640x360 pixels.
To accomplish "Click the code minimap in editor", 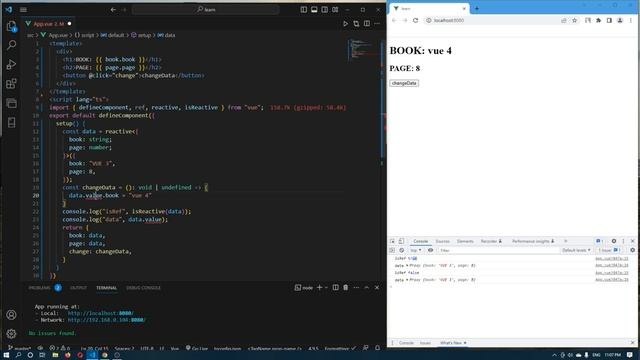I will coord(363,49).
